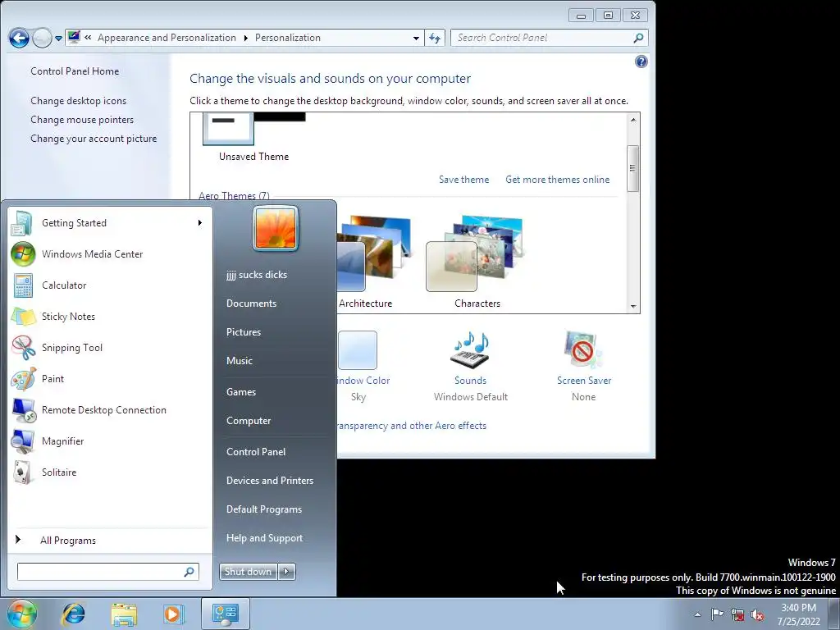Click the Save theme link
Image resolution: width=840 pixels, height=630 pixels.
coord(464,180)
